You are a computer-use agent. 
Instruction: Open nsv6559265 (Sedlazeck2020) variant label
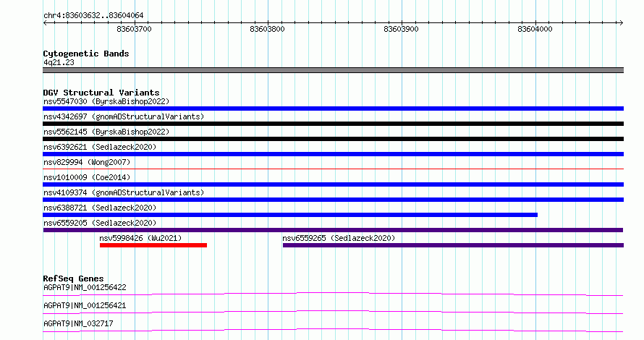click(x=339, y=238)
